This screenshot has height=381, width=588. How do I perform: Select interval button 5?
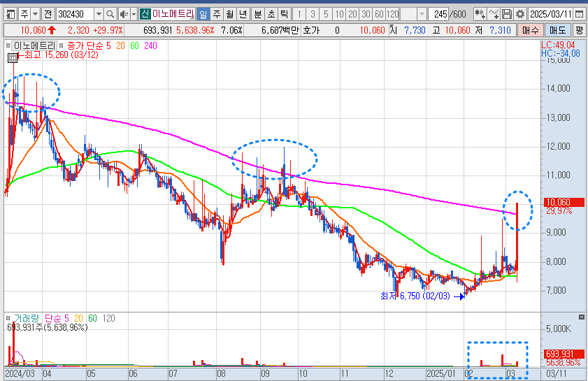click(x=326, y=15)
